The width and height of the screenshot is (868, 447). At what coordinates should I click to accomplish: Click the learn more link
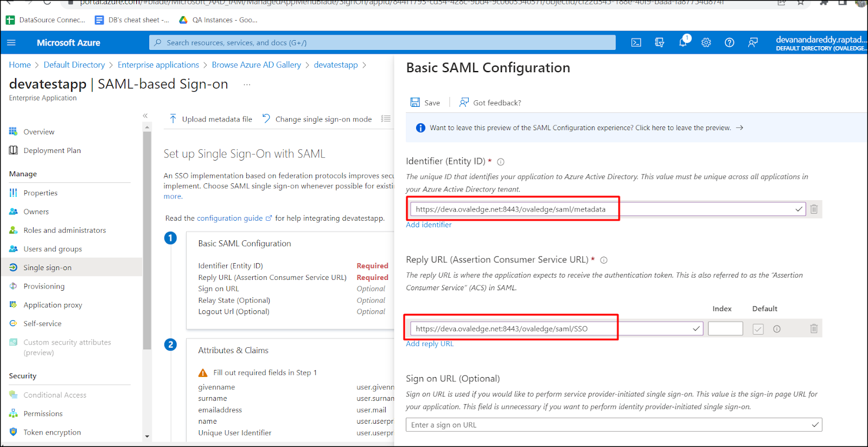click(173, 196)
